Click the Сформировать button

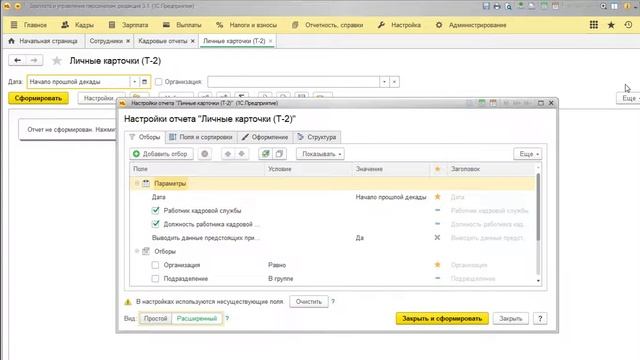38,98
